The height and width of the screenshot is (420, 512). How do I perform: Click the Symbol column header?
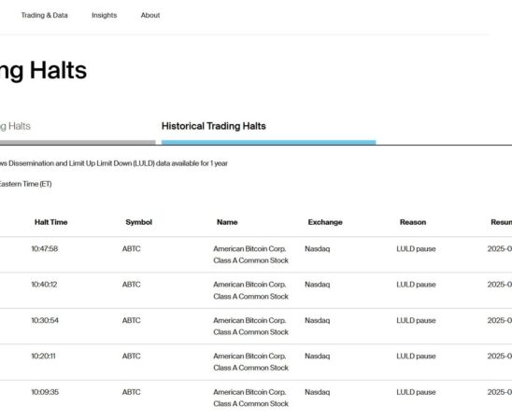coord(139,222)
